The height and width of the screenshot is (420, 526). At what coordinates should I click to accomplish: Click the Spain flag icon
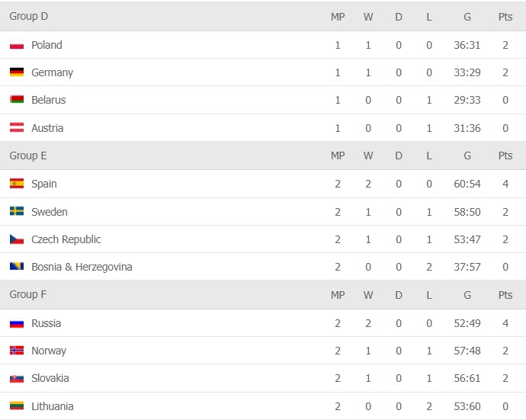[x=17, y=184]
